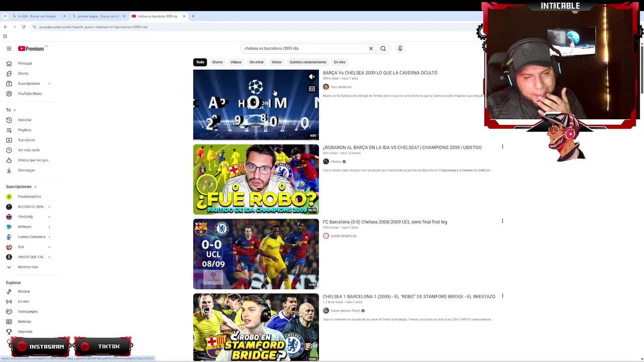This screenshot has height=362, width=644.
Task: Open Principal home in sidebar
Action: click(x=25, y=63)
